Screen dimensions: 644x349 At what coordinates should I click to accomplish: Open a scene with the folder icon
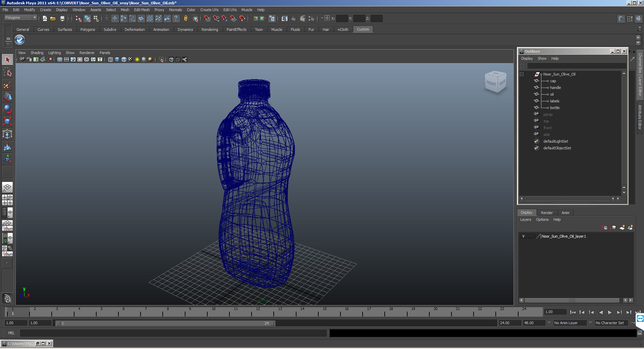coord(53,18)
